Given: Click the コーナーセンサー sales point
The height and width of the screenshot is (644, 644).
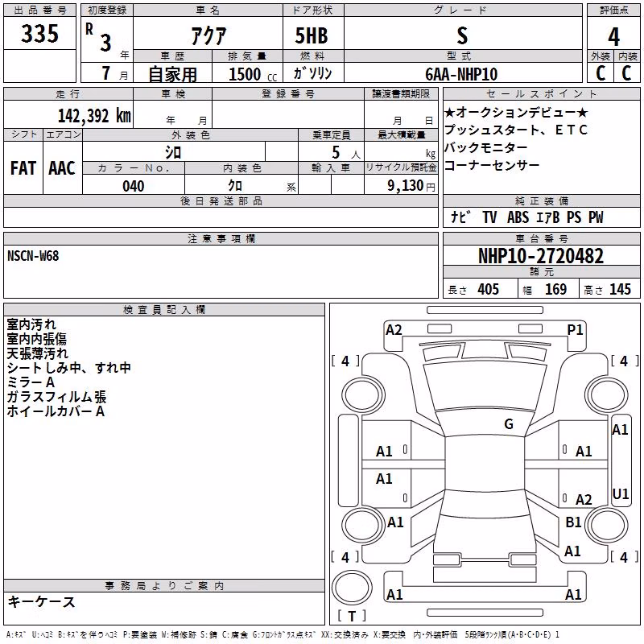Looking at the screenshot, I should point(492,165).
